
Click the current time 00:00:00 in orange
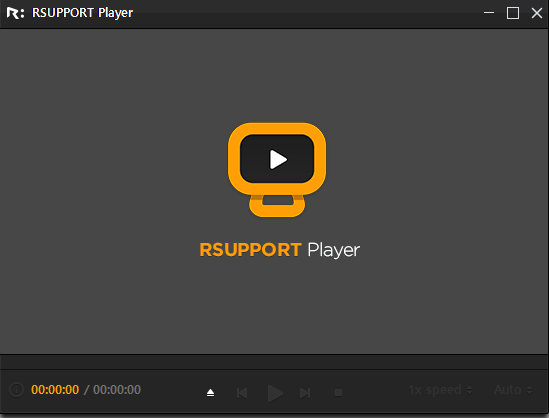pos(55,390)
